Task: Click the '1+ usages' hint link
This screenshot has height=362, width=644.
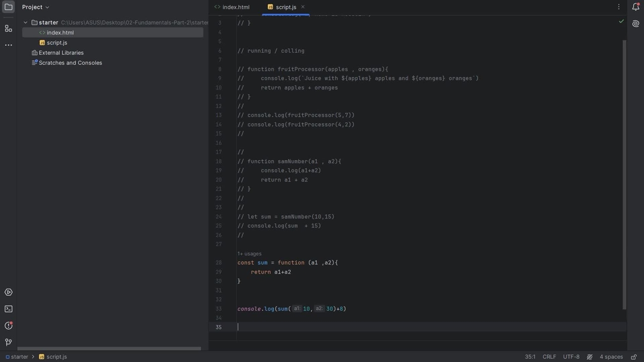Action: tap(250, 254)
